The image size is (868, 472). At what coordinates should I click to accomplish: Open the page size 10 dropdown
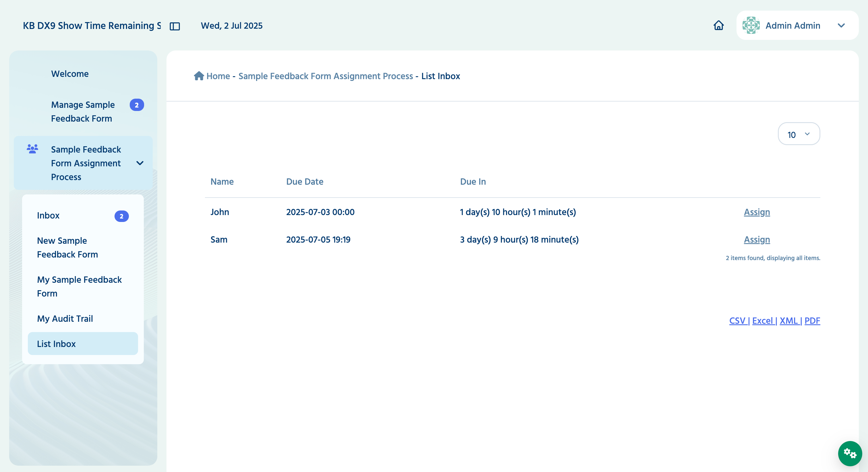point(799,134)
